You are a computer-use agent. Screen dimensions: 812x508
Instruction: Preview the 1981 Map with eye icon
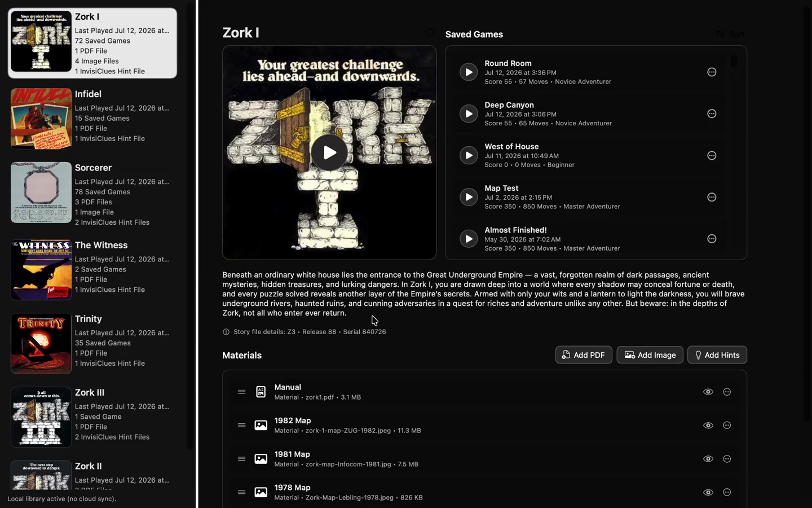pyautogui.click(x=708, y=459)
